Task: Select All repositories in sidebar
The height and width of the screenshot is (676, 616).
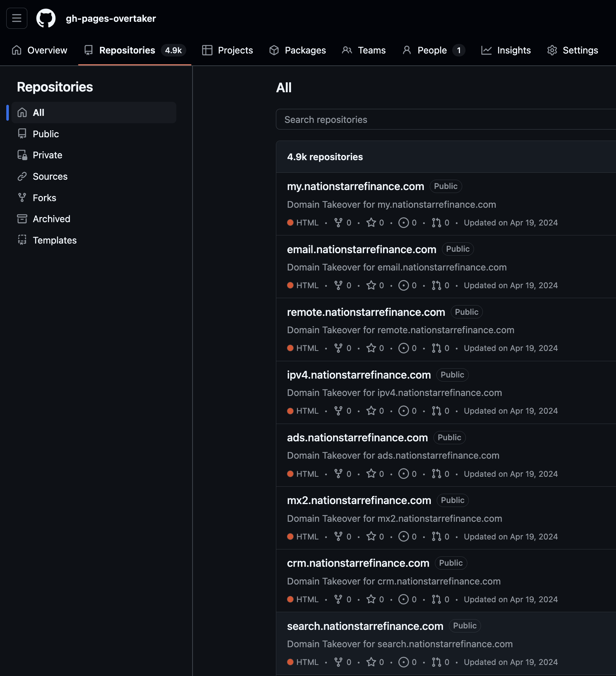Action: [94, 113]
